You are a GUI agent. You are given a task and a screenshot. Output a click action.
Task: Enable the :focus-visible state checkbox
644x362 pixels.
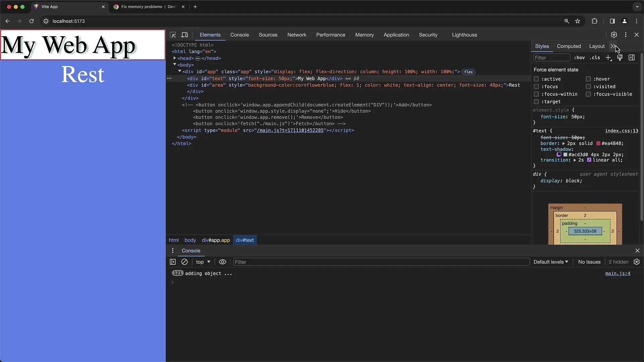(x=588, y=94)
